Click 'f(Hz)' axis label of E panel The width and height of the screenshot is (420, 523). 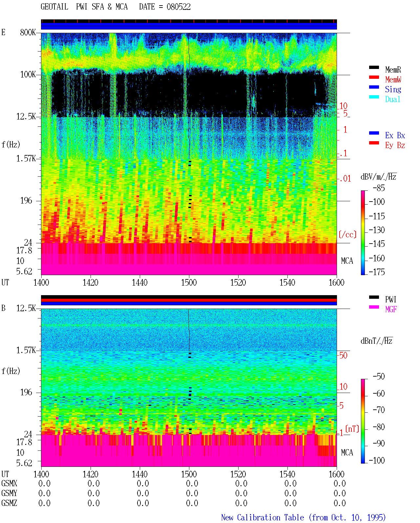pyautogui.click(x=11, y=144)
